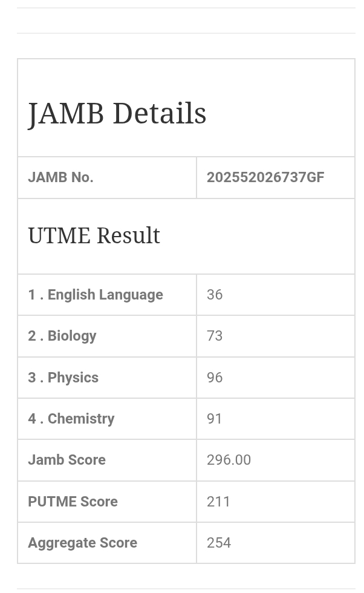Click the Chemistry subject label
Viewport: 364px width, 593px height.
pyautogui.click(x=71, y=419)
